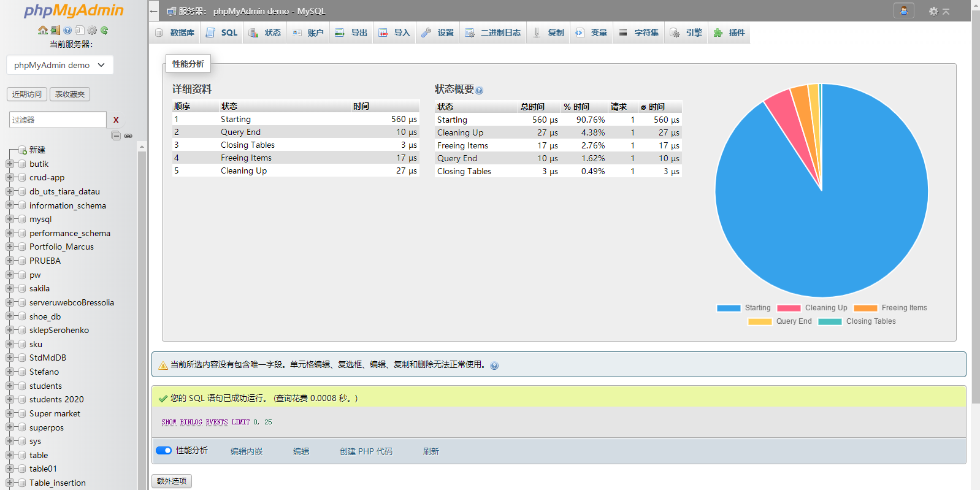Image resolution: width=980 pixels, height=490 pixels.
Task: Open the 设置 settings tab
Action: [x=438, y=33]
